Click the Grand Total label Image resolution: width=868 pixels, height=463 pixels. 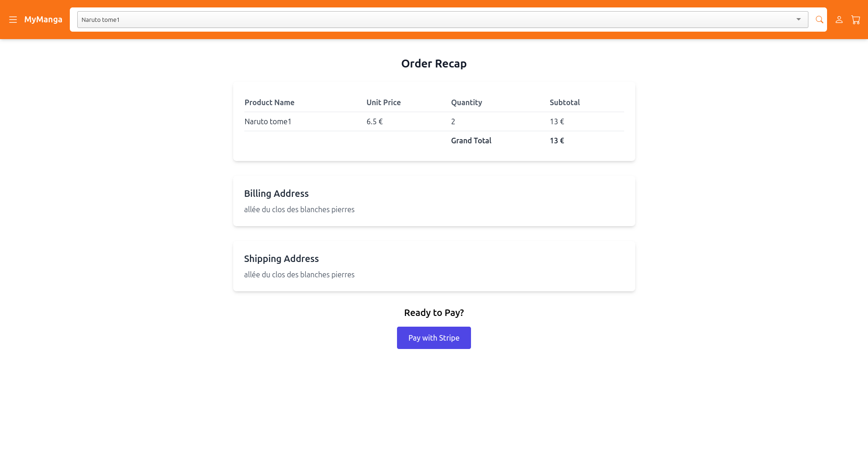pyautogui.click(x=471, y=141)
